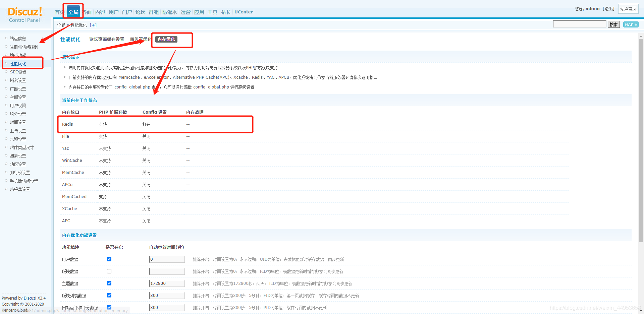The width and height of the screenshot is (644, 314).
Task: Open 防采集设置 in the sidebar
Action: click(20, 189)
